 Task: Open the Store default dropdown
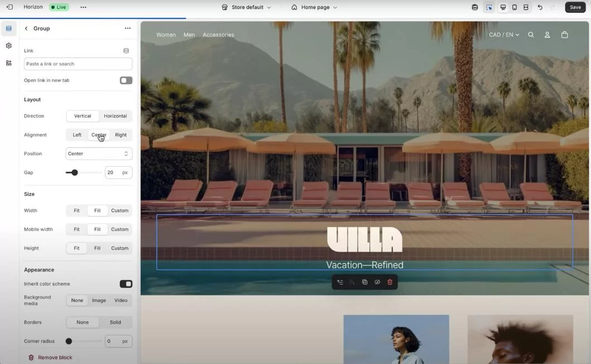(246, 7)
